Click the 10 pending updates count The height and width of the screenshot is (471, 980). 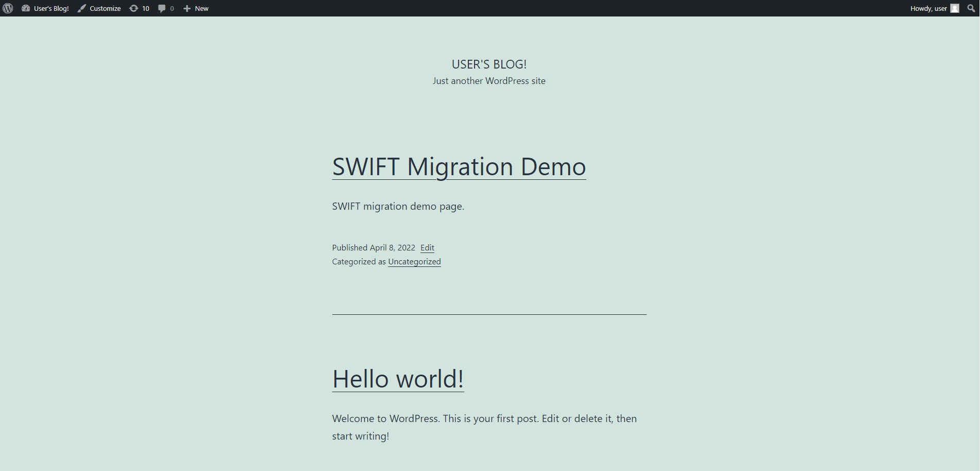146,8
